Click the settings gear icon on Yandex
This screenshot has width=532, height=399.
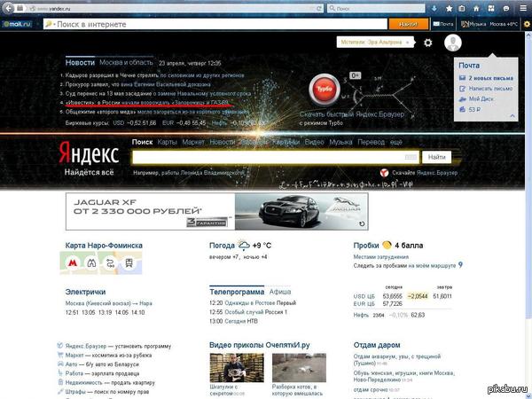(x=428, y=43)
